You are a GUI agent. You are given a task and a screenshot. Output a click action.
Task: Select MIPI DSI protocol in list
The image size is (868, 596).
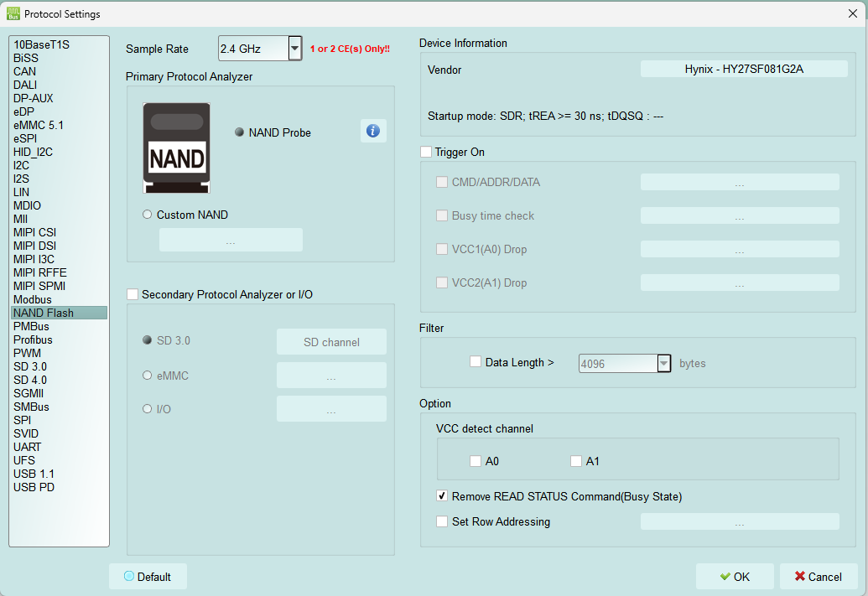pos(60,246)
